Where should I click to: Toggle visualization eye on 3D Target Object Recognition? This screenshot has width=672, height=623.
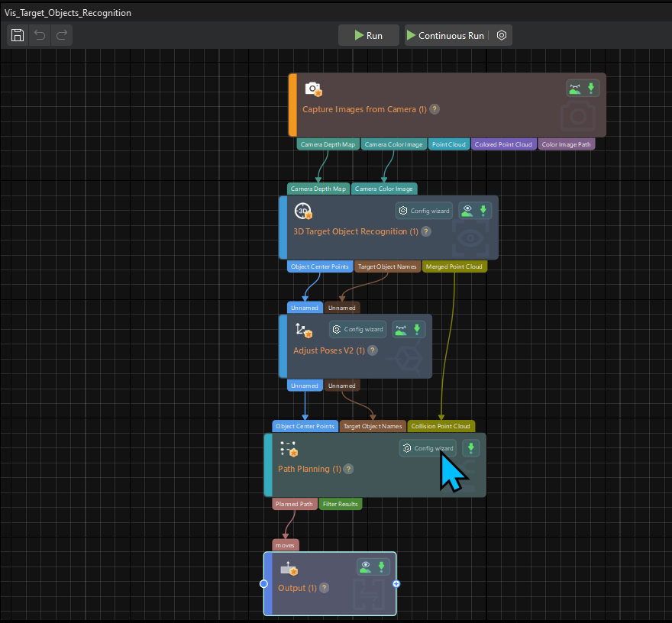pyautogui.click(x=467, y=211)
